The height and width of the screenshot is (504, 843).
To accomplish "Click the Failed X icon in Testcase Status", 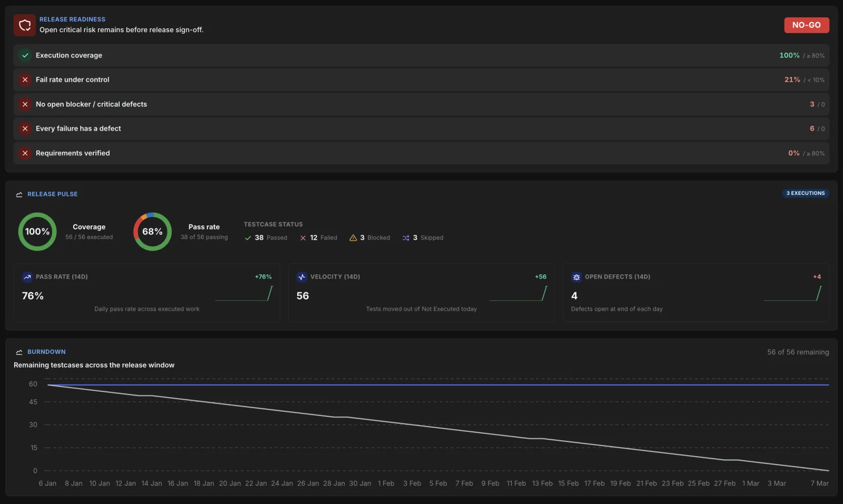I will [x=303, y=238].
